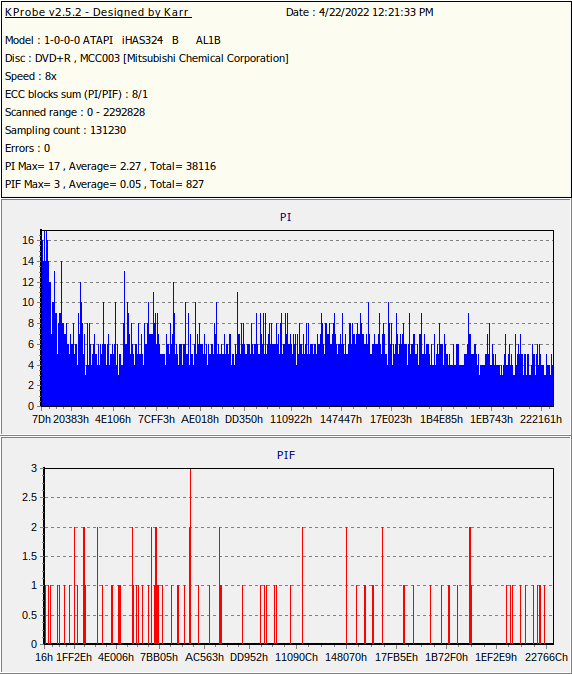This screenshot has height=674, width=572.
Task: Click PIF axis label 1FF2Eh
Action: 74,657
